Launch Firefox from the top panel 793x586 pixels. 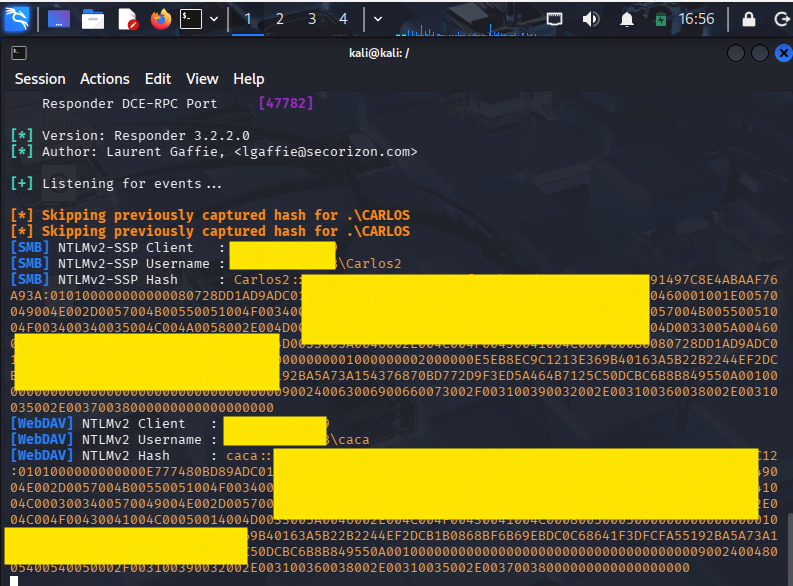[161, 20]
